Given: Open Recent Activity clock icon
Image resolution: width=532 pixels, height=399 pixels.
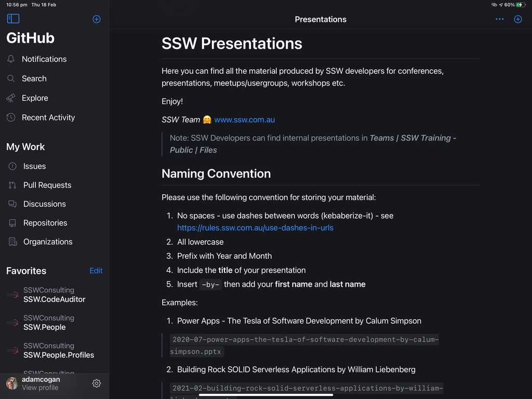Looking at the screenshot, I should pyautogui.click(x=11, y=117).
